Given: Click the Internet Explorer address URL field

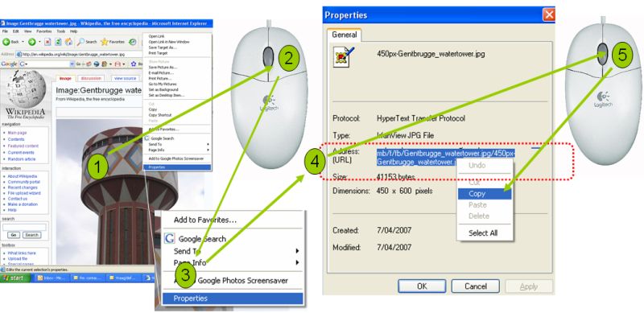Looking at the screenshot, I should [x=80, y=54].
